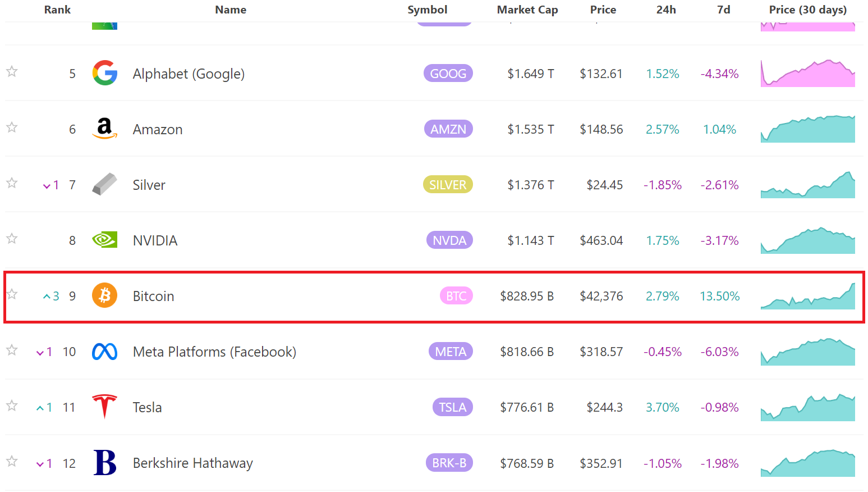Sort table by Market Cap header
868x492 pixels.
(x=527, y=10)
